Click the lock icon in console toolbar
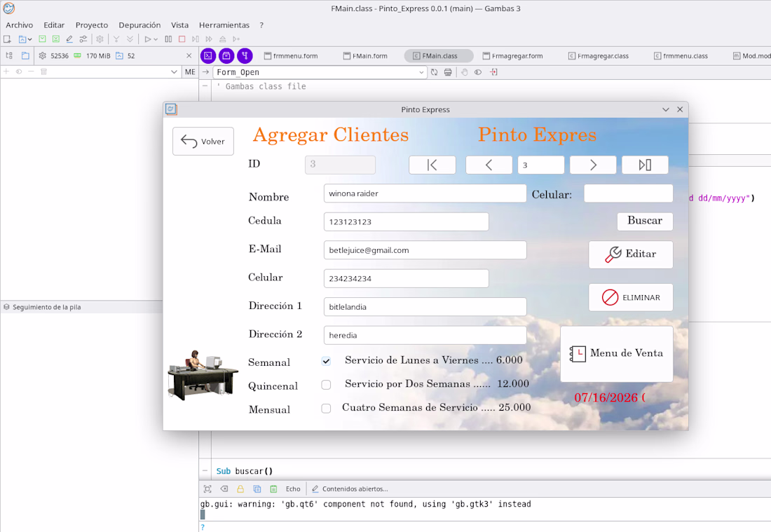 [240, 489]
